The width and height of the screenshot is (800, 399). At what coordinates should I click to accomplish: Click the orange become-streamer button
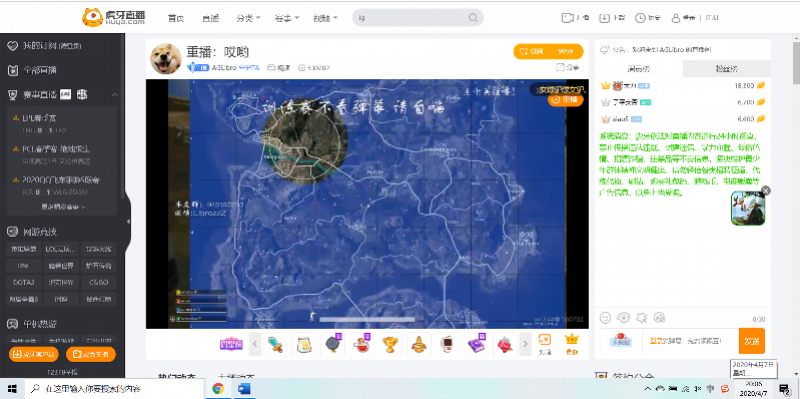[x=91, y=354]
